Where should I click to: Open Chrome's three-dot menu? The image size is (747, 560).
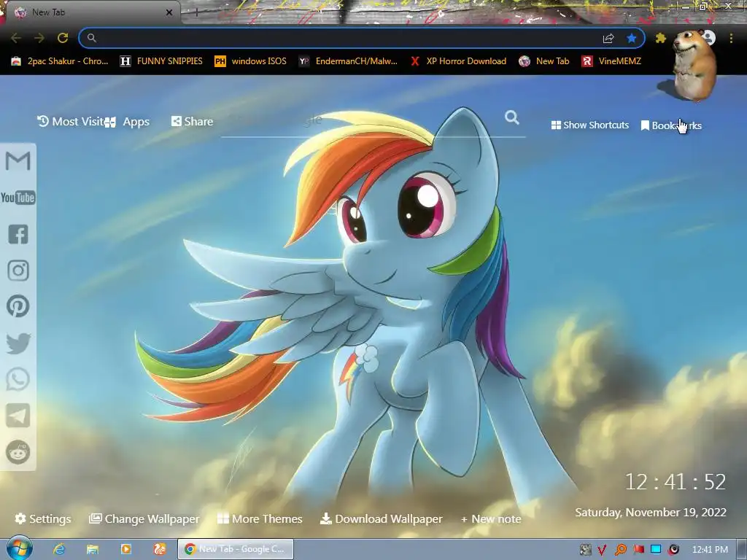[x=731, y=38]
